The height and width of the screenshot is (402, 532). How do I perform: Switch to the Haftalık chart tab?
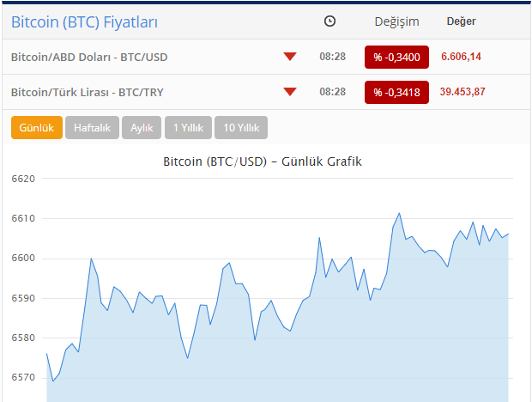[93, 128]
